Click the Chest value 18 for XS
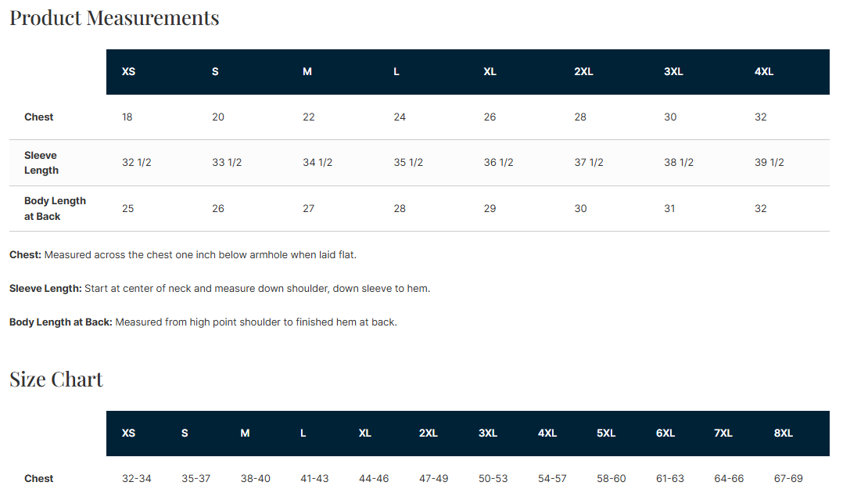 (127, 117)
